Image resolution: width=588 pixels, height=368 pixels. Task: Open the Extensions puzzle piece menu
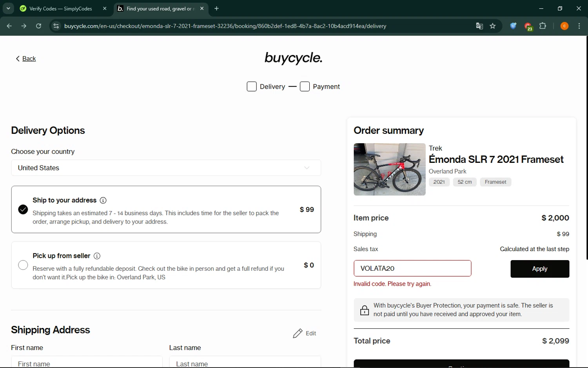(x=543, y=26)
